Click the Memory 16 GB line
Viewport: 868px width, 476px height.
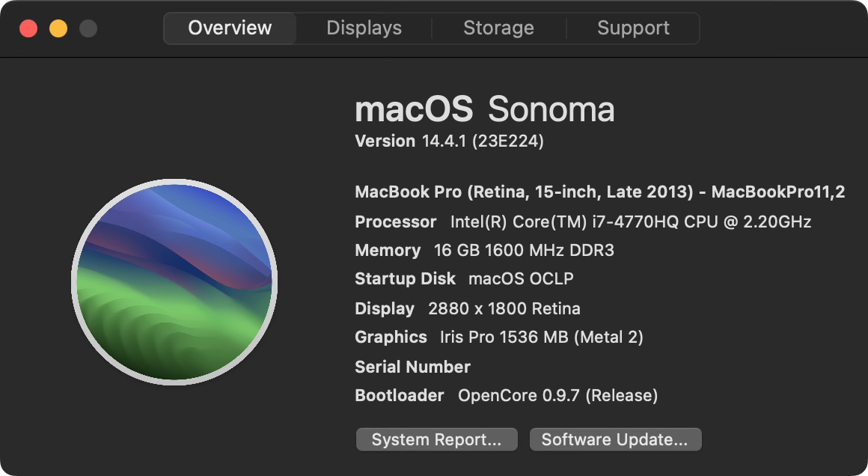tap(484, 250)
